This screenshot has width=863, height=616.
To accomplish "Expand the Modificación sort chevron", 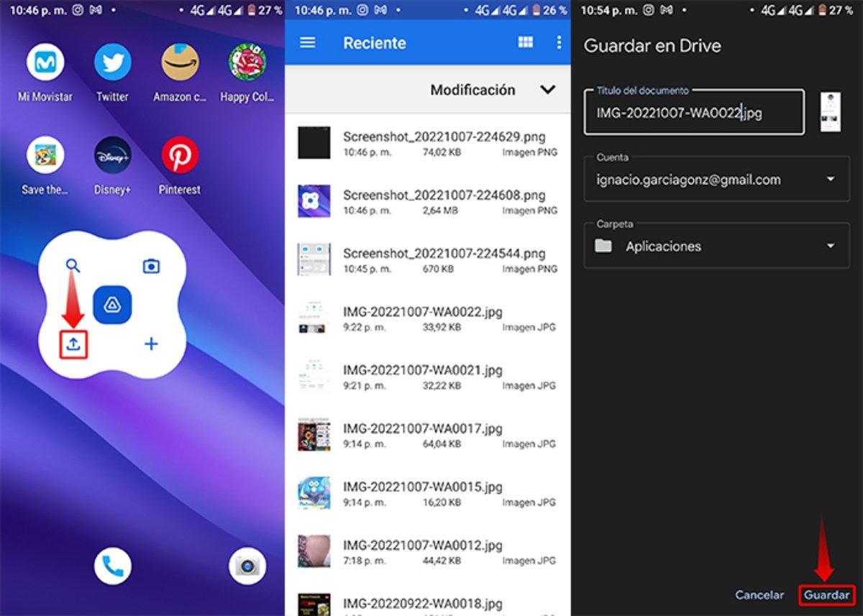I will point(548,90).
